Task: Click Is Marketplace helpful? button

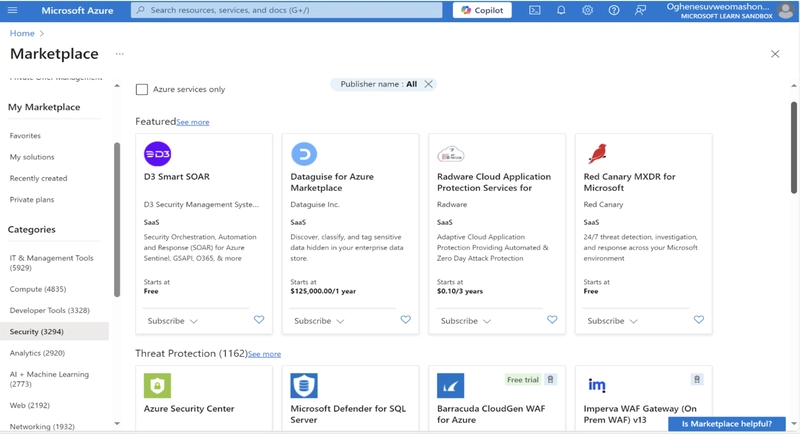Action: coord(727,424)
